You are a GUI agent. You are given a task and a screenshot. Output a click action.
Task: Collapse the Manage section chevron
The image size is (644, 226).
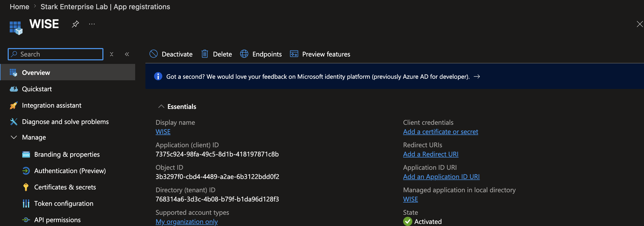tap(14, 137)
